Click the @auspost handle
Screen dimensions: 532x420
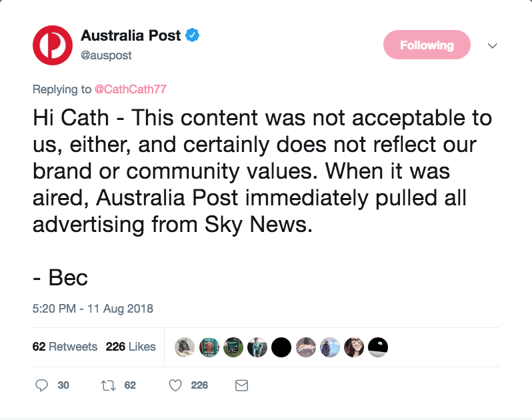106,55
